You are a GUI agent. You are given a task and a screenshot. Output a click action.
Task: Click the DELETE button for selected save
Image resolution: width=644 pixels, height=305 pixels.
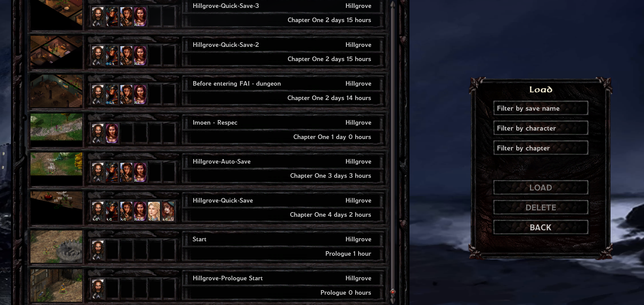(x=540, y=207)
